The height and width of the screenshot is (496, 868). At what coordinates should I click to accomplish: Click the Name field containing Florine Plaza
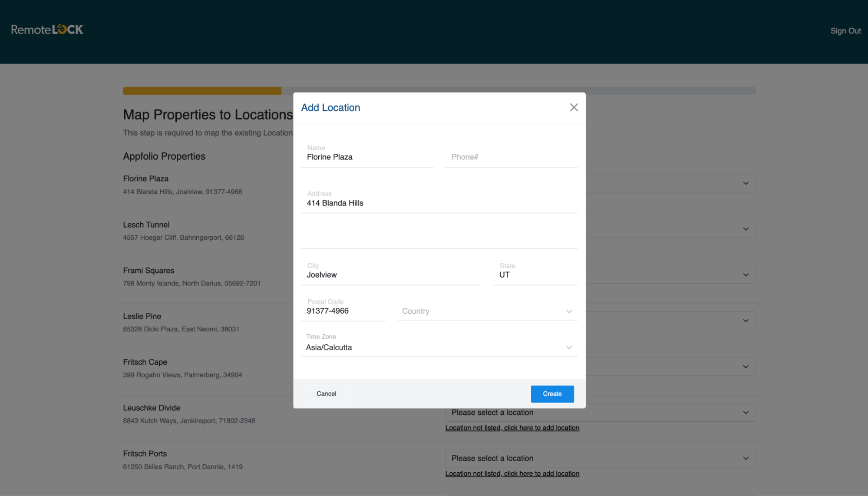pos(367,157)
